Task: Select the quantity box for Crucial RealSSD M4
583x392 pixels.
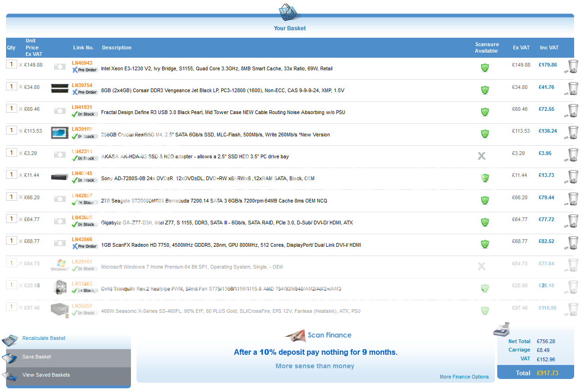Action: (x=12, y=130)
